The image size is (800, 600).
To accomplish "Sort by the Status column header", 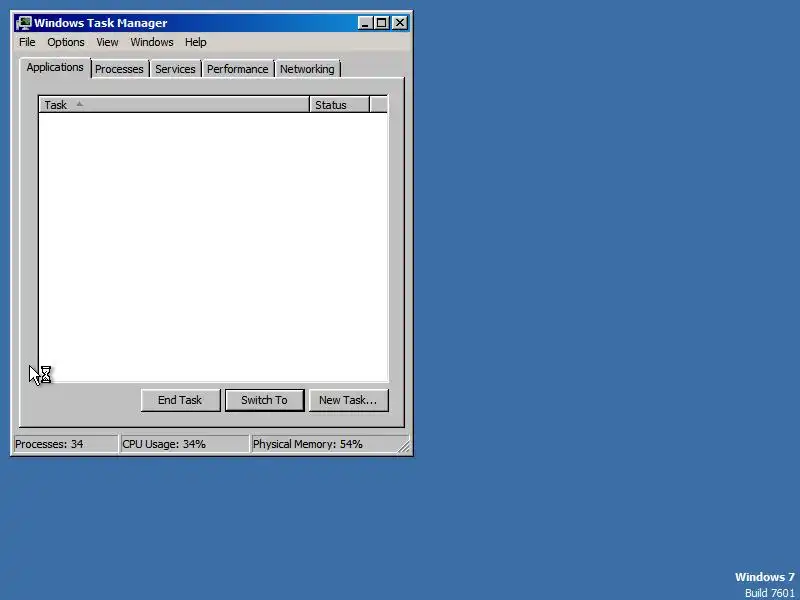I will click(339, 105).
